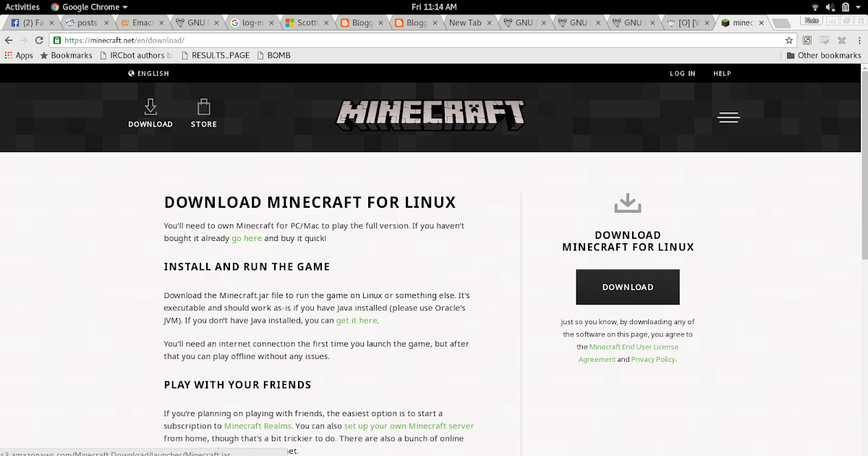The height and width of the screenshot is (456, 868).
Task: Open the S extension icon in Chrome toolbar
Action: pos(807,41)
